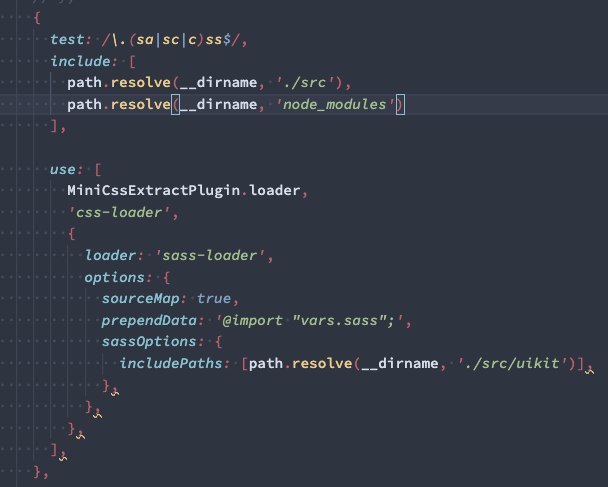Image resolution: width=608 pixels, height=487 pixels.
Task: Click 'resolve' on the './src' line
Action: click(141, 83)
